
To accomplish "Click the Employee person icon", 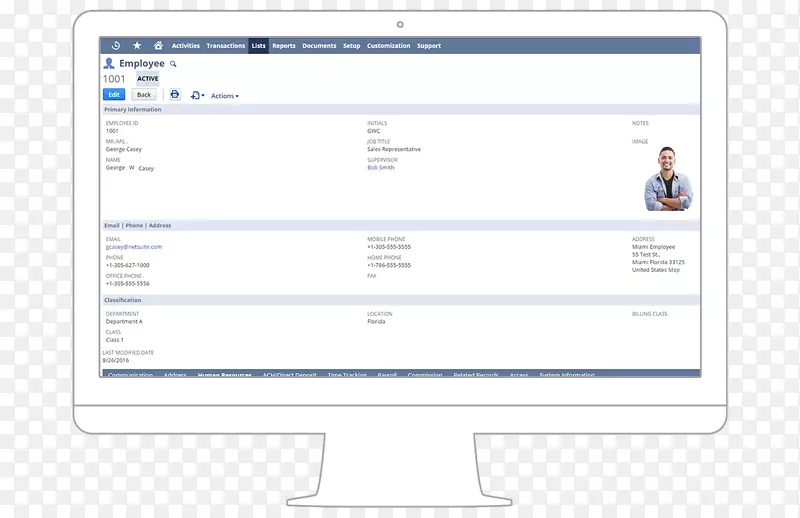I will [x=109, y=63].
